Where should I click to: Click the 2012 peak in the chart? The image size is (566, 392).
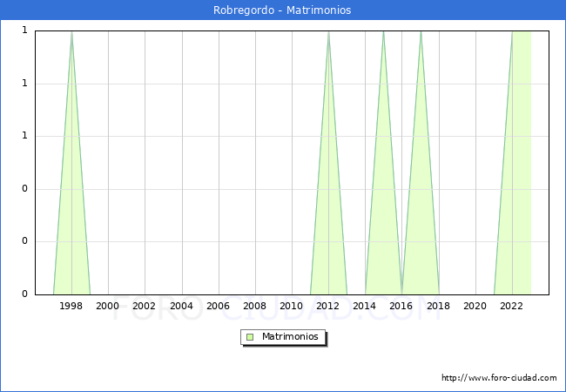pyautogui.click(x=328, y=35)
